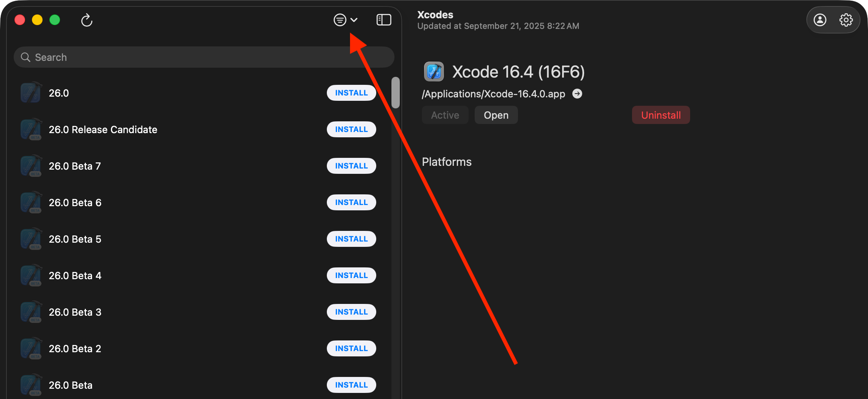Viewport: 868px width, 399px height.
Task: Open the account profile icon
Action: 820,20
